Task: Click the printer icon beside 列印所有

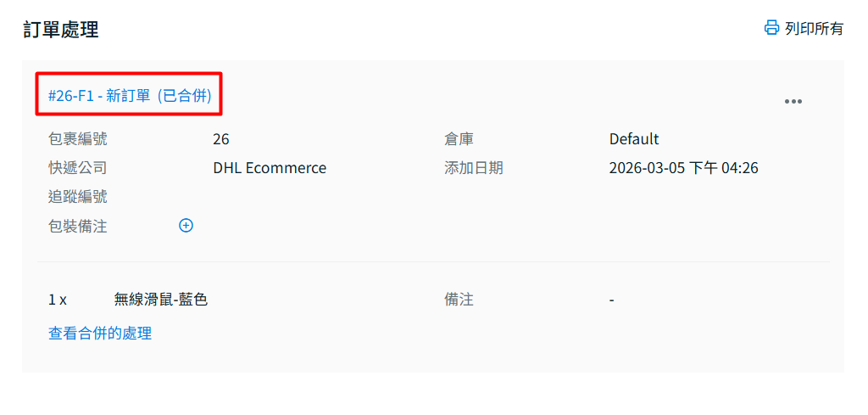Action: coord(771,28)
